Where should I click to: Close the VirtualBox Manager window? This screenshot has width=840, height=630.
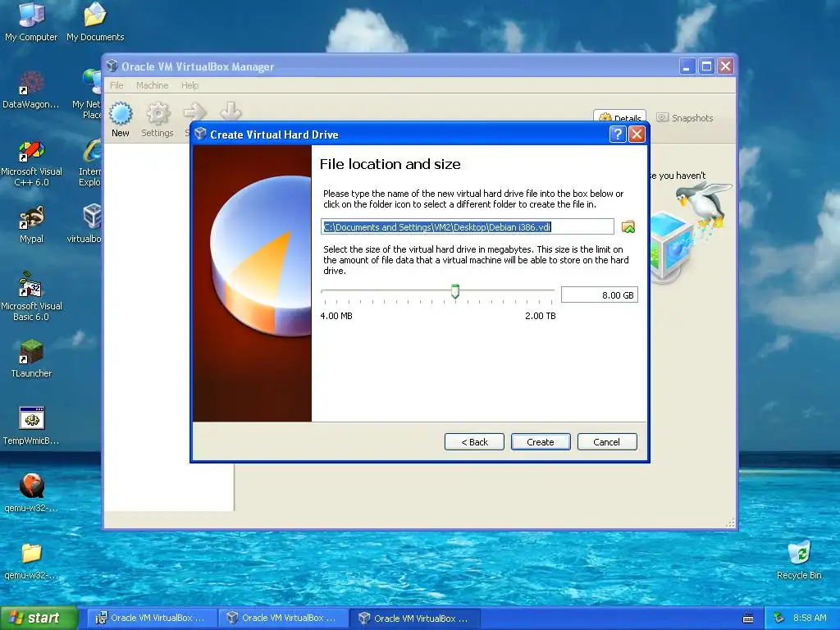(725, 66)
